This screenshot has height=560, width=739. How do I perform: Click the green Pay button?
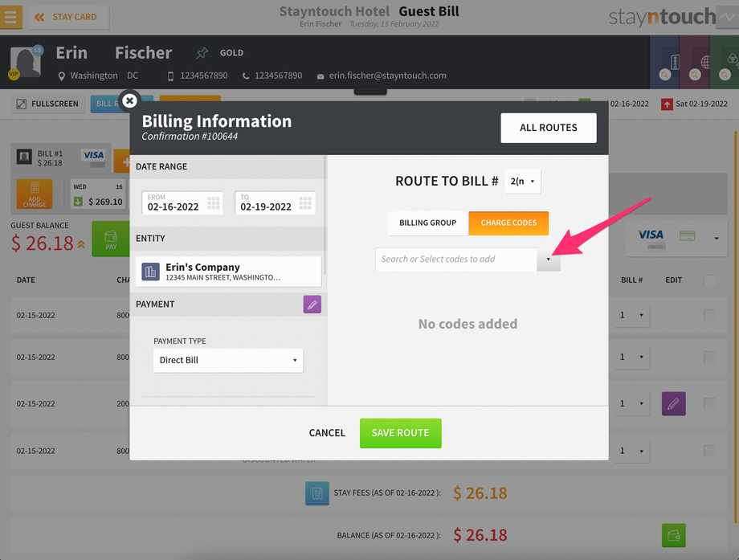click(x=111, y=239)
